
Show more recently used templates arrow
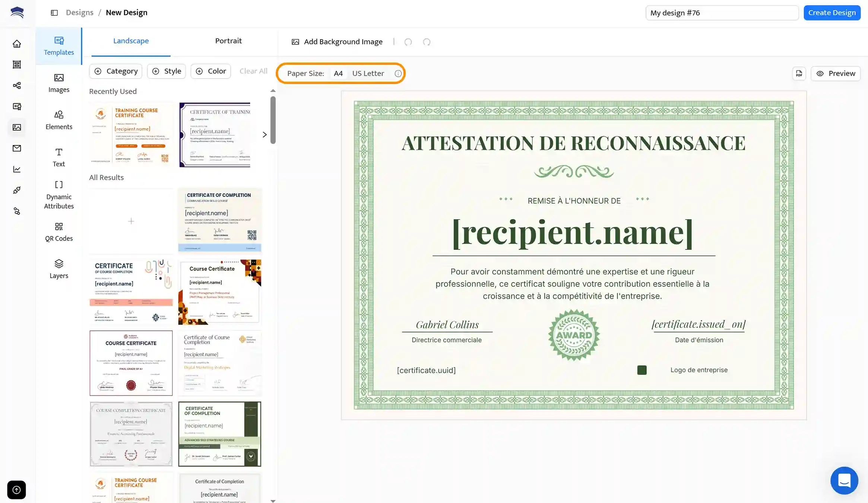coord(264,135)
